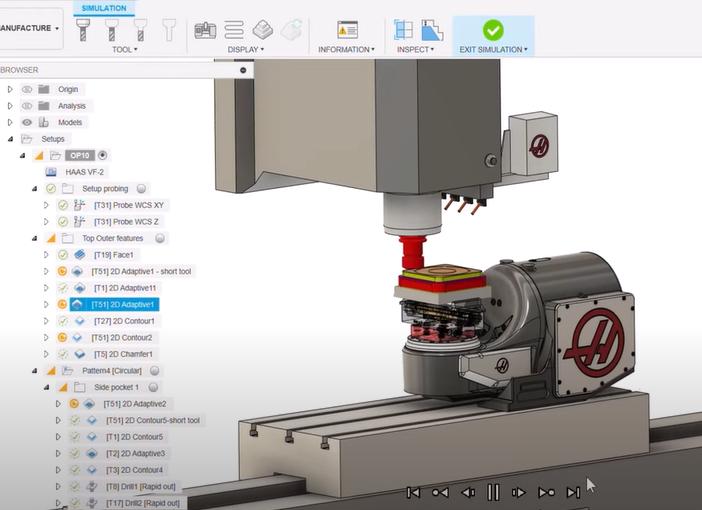The height and width of the screenshot is (510, 702).
Task: Click the greyed-out stock comparison icon
Action: (x=291, y=30)
